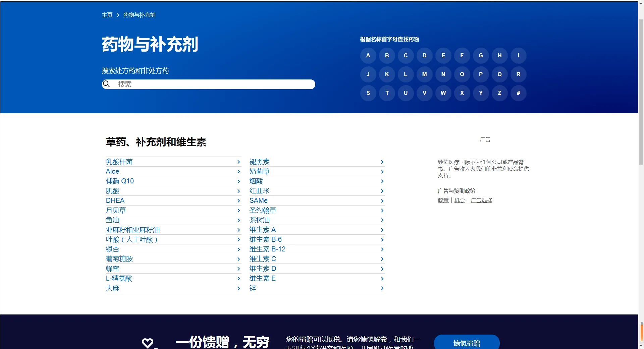Click the magnifying glass search icon
This screenshot has width=644, height=349.
pyautogui.click(x=106, y=84)
